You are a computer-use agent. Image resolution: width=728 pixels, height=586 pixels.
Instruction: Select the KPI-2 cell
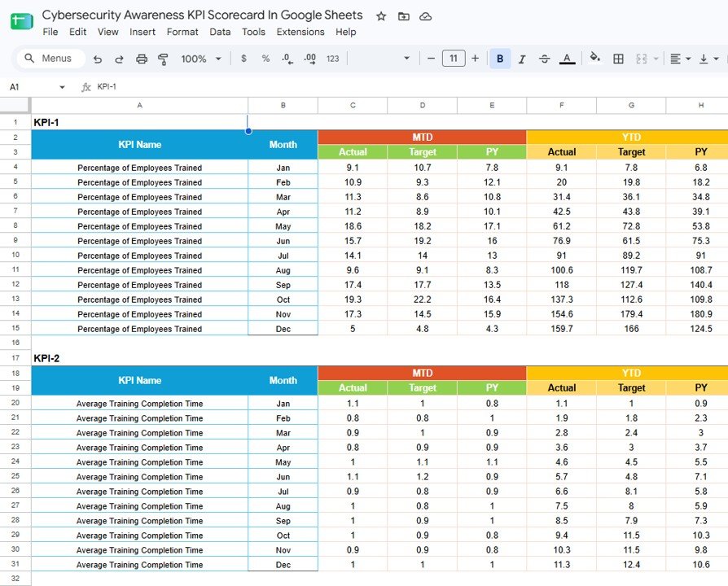(139, 358)
